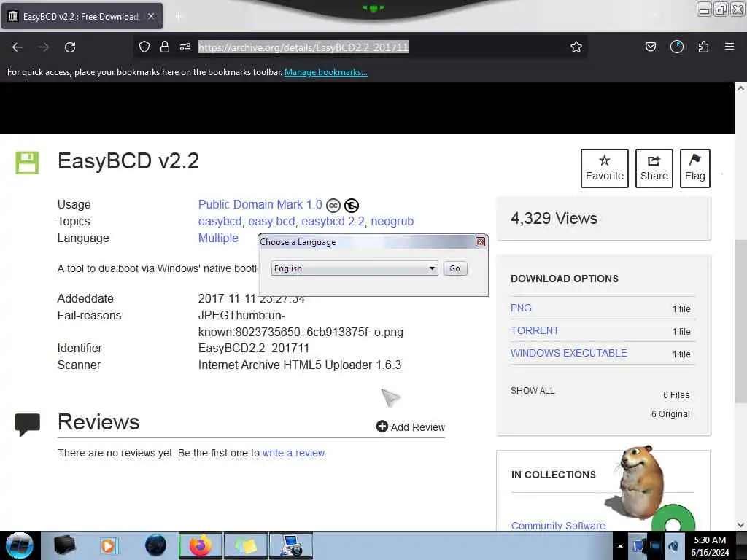Open the Multiple language link

pyautogui.click(x=218, y=238)
